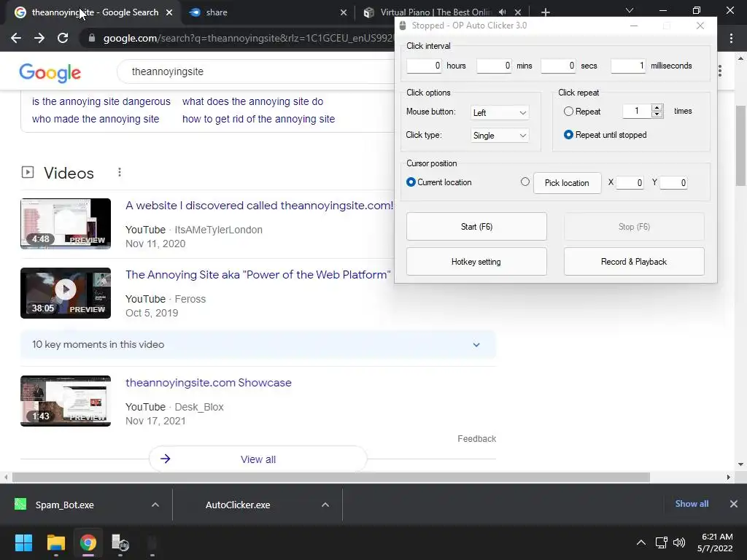This screenshot has width=747, height=560.
Task: Open 'how to get rid of the annoying site'
Action: pos(258,119)
